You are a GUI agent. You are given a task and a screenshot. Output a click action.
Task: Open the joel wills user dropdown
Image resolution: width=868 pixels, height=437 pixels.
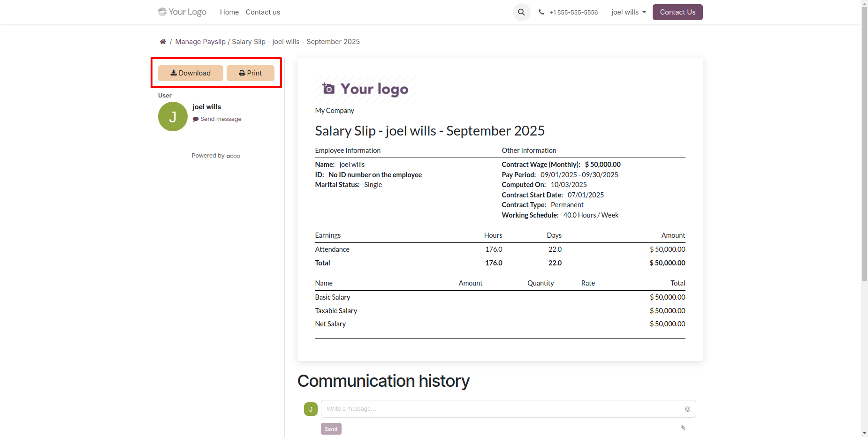pos(628,12)
